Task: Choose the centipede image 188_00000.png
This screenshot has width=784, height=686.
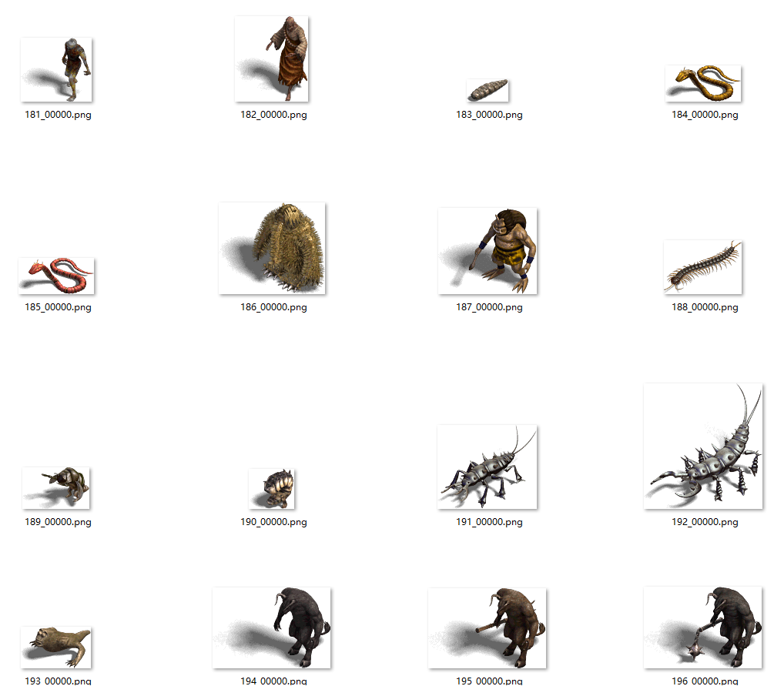Action: [x=703, y=267]
